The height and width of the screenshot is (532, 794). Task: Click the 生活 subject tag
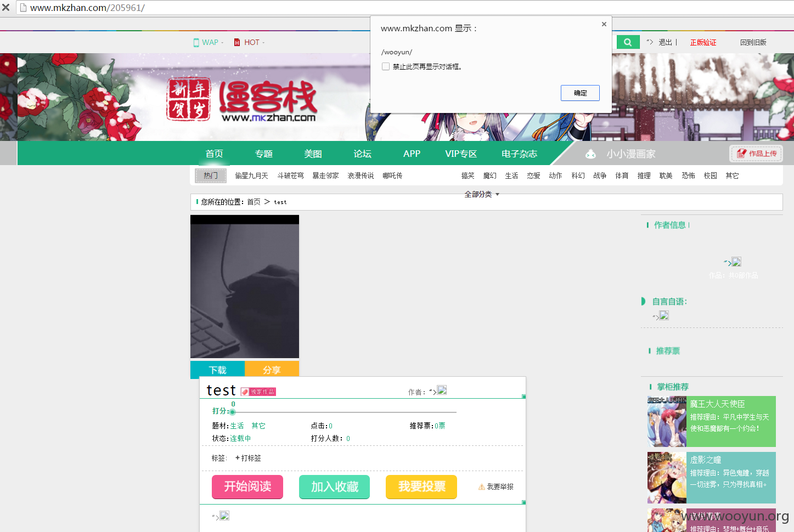tap(237, 426)
